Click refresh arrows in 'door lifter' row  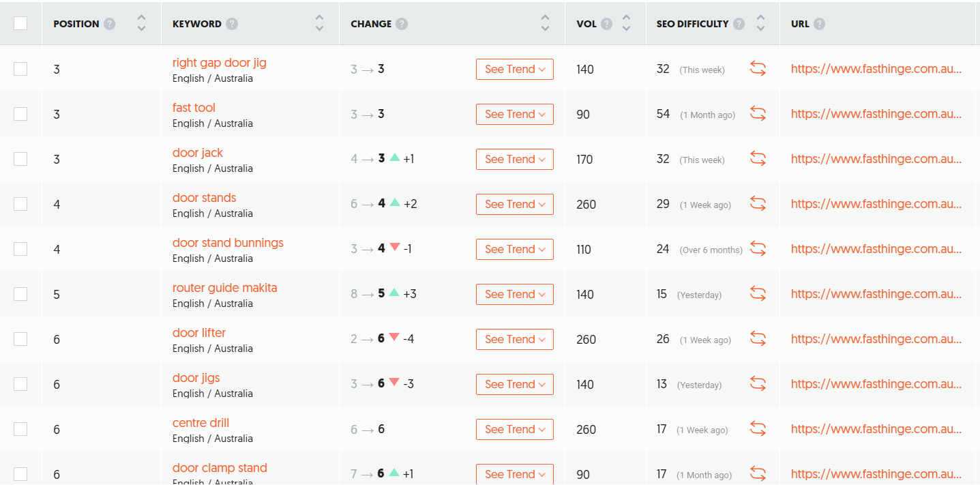[x=758, y=339]
